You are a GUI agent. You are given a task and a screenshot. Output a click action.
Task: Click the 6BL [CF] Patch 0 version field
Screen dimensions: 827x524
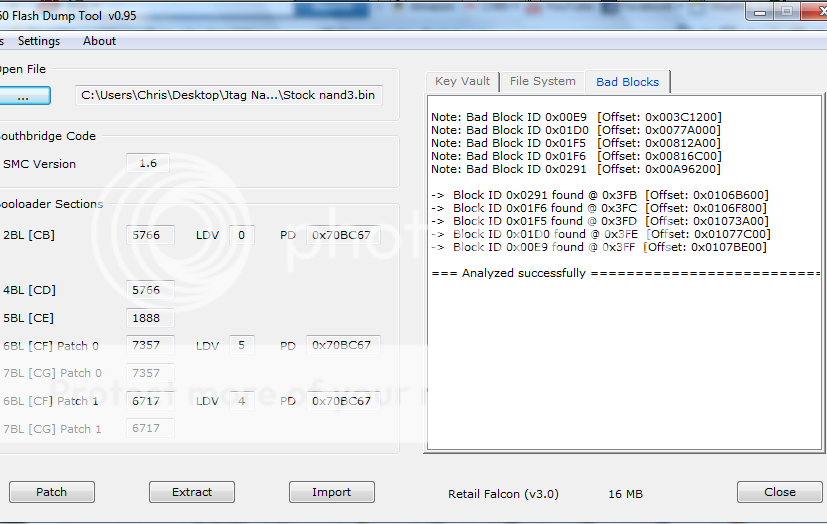click(150, 345)
